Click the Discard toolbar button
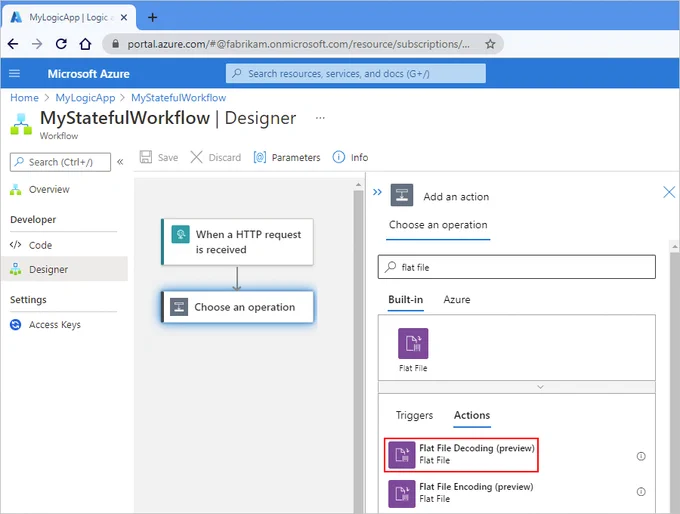Viewport: 680px width, 514px height. (x=216, y=157)
